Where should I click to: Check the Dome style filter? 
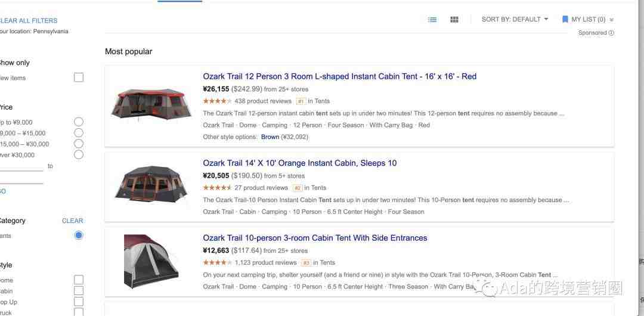coord(79,280)
